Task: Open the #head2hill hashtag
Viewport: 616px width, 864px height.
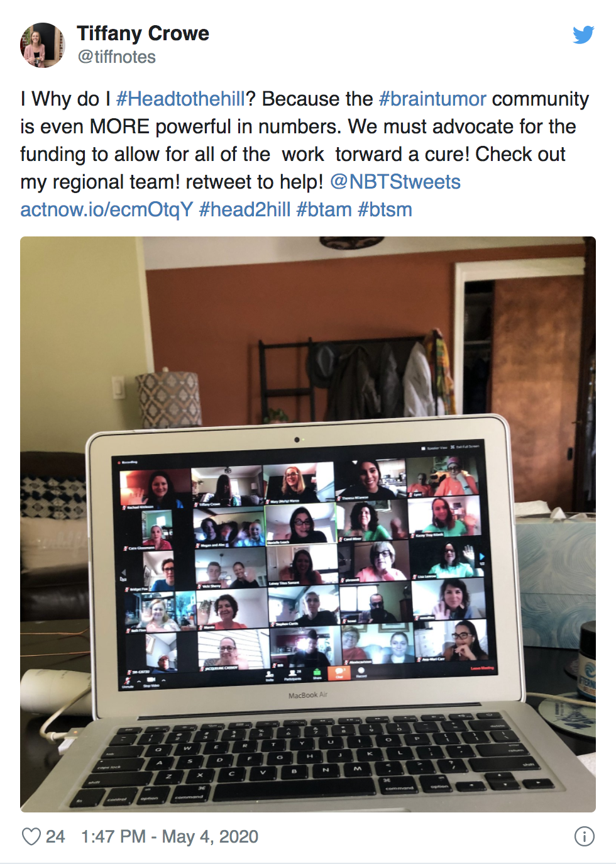Action: coord(245,209)
